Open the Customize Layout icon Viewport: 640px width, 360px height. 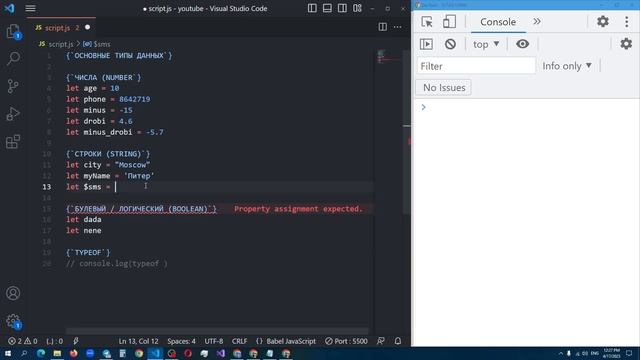(357, 8)
